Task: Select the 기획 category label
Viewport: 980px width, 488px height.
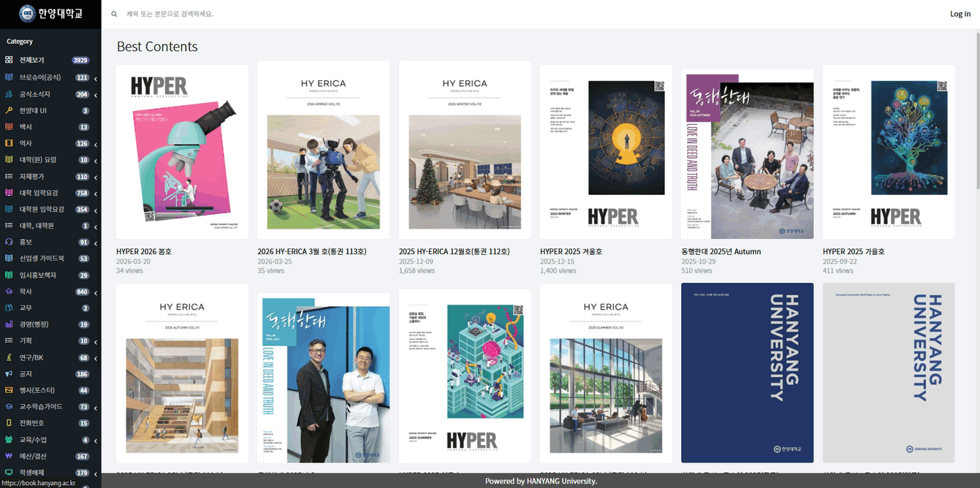Action: coord(26,341)
